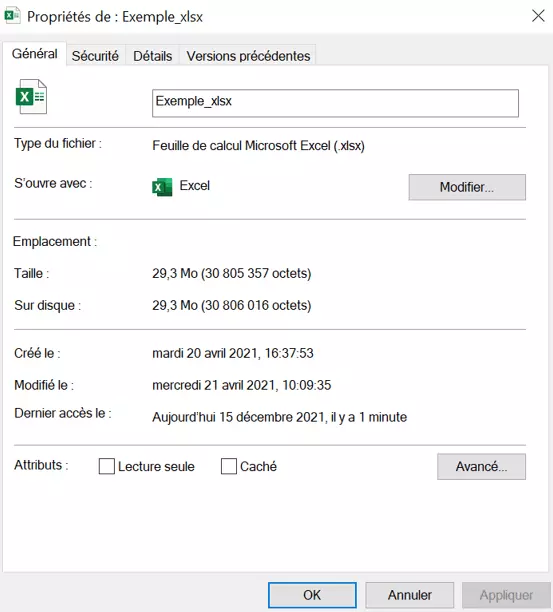Click the Type du fichier label
Image resolution: width=553 pixels, height=612 pixels.
(x=58, y=144)
